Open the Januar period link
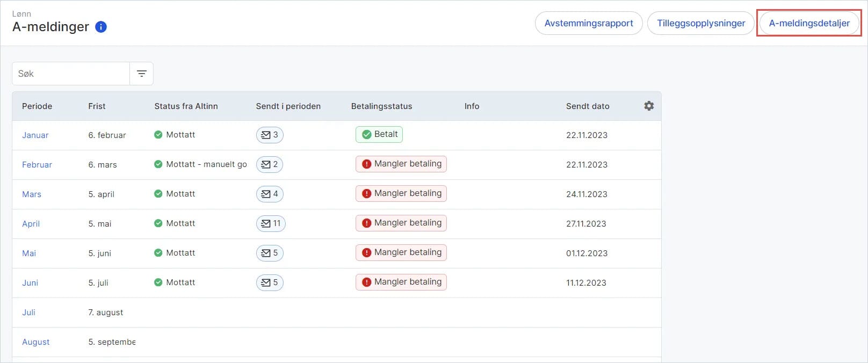Image resolution: width=868 pixels, height=363 pixels. (35, 135)
